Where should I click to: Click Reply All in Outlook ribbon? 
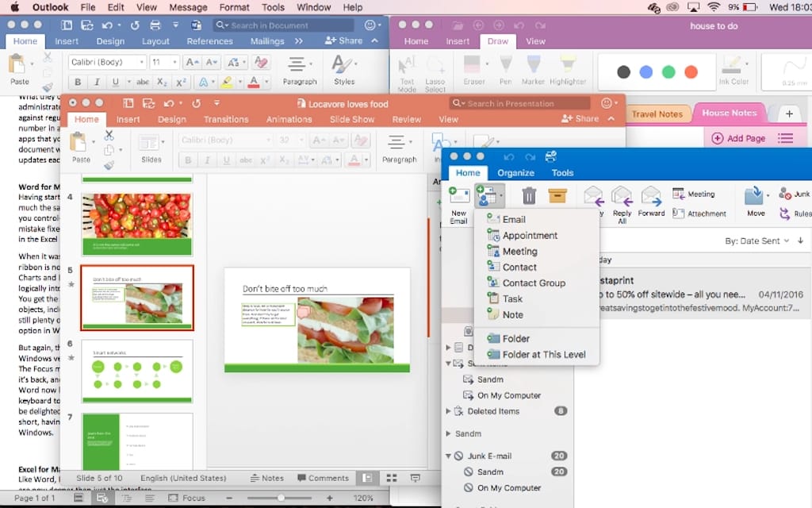622,205
